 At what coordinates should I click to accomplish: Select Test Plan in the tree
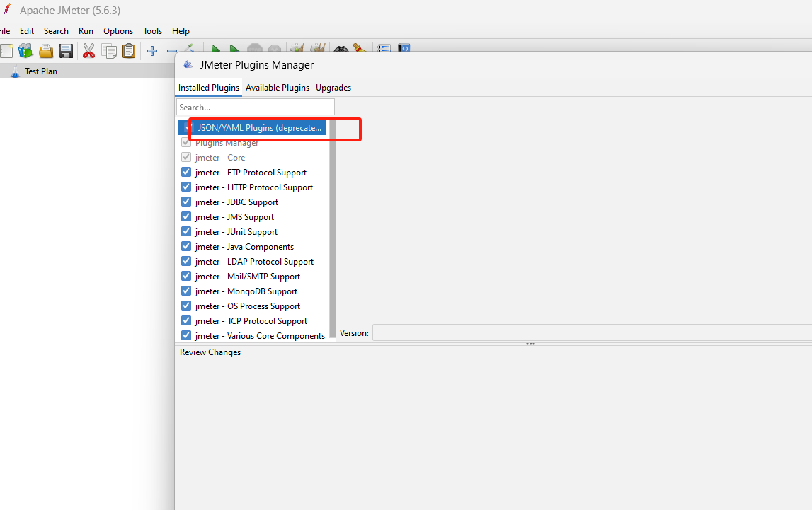click(41, 71)
